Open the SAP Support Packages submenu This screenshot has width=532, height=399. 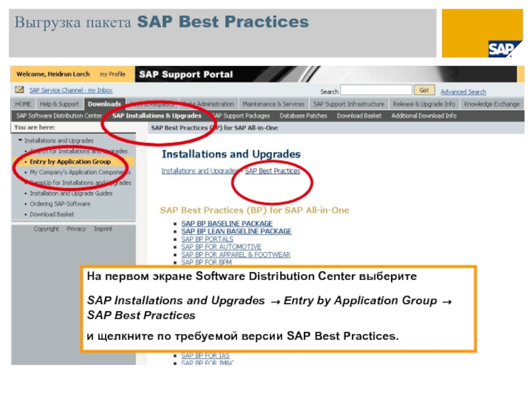(241, 116)
